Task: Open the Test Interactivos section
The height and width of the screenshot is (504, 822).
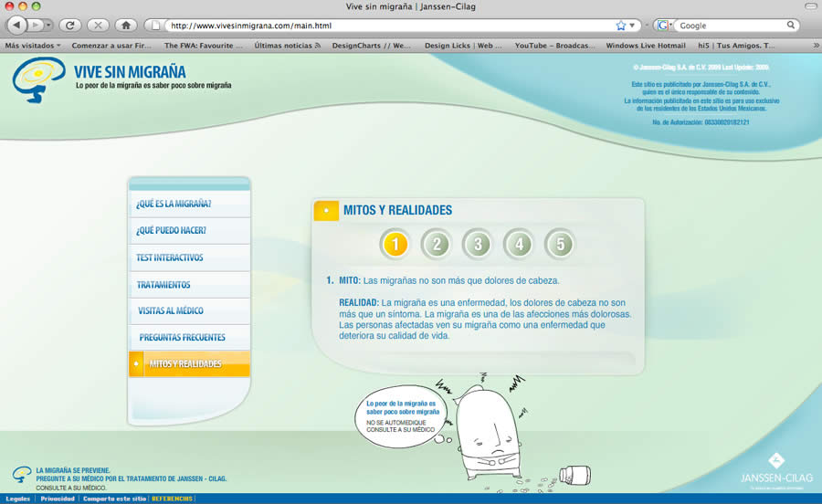Action: pos(190,257)
